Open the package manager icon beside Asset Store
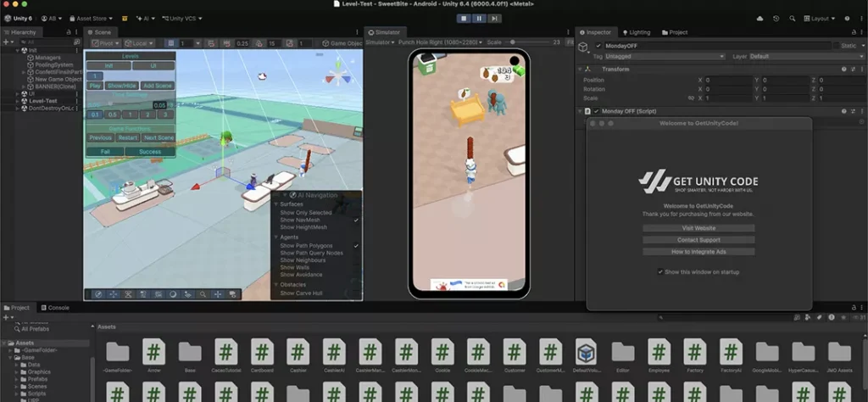868x402 pixels. click(x=125, y=19)
